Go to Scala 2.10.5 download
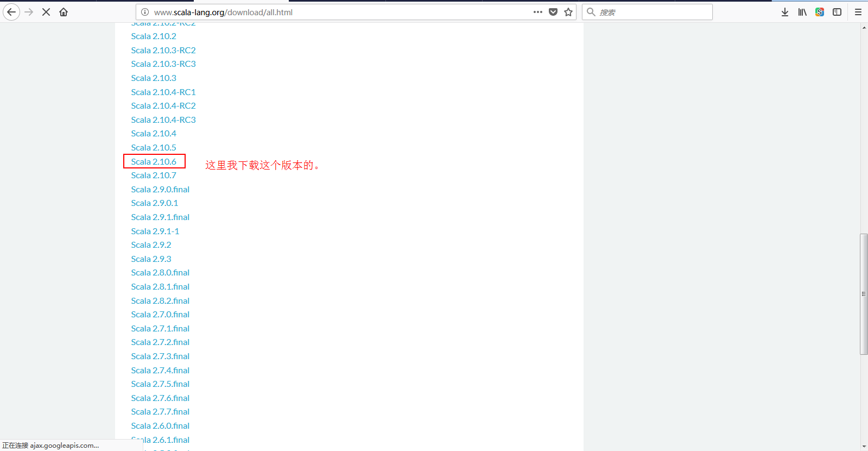The height and width of the screenshot is (451, 868). pyautogui.click(x=154, y=148)
